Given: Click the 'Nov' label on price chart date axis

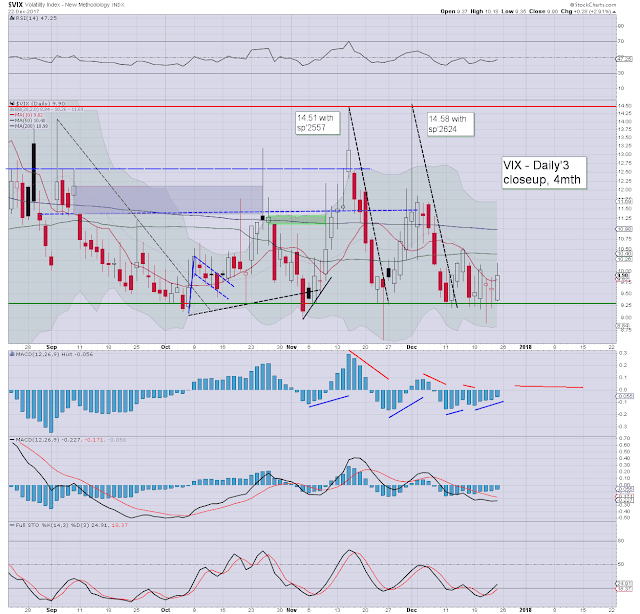Looking at the screenshot, I should 291,347.
